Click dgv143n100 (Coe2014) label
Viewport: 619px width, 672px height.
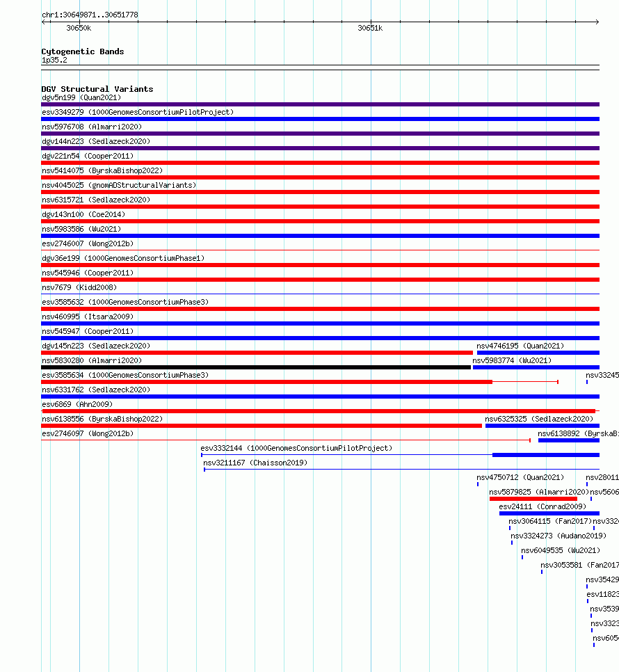point(83,214)
